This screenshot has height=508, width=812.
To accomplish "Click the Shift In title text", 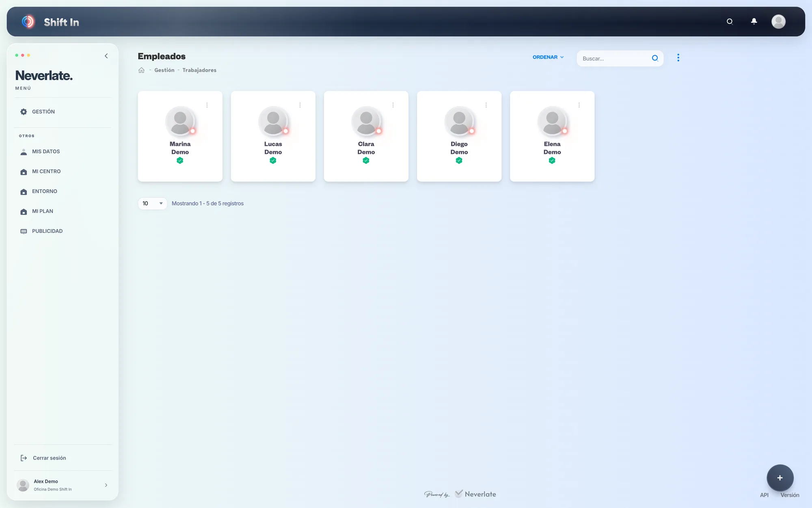I will tap(61, 22).
